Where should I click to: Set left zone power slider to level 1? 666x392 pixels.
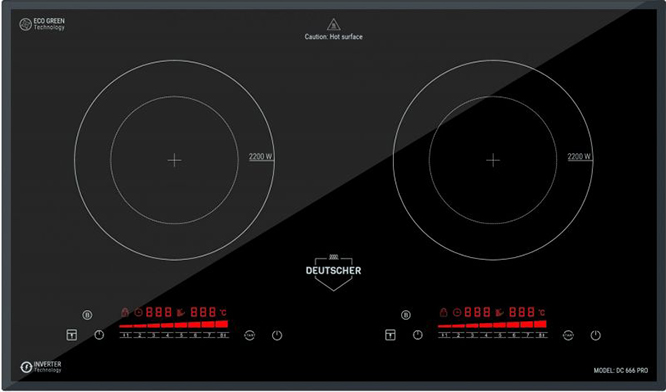(126, 335)
